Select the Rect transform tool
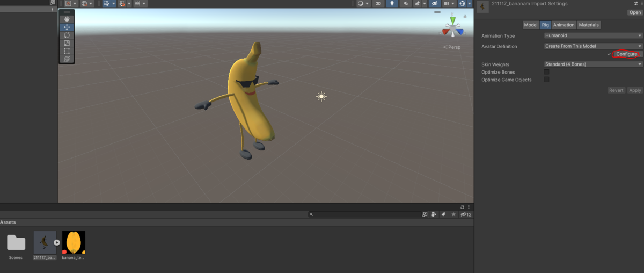Image resolution: width=644 pixels, height=273 pixels. click(67, 51)
